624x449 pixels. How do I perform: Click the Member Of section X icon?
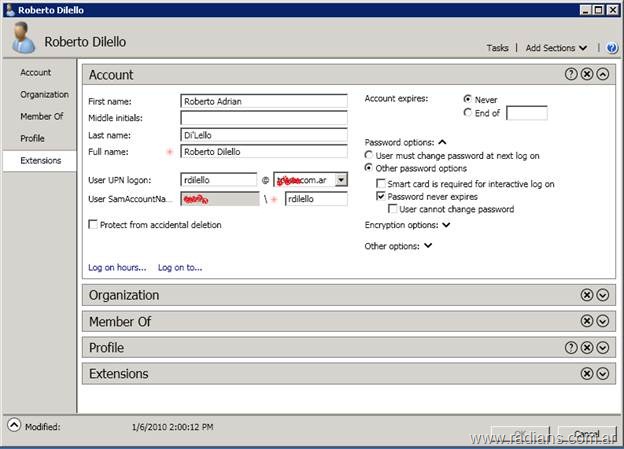(x=587, y=321)
